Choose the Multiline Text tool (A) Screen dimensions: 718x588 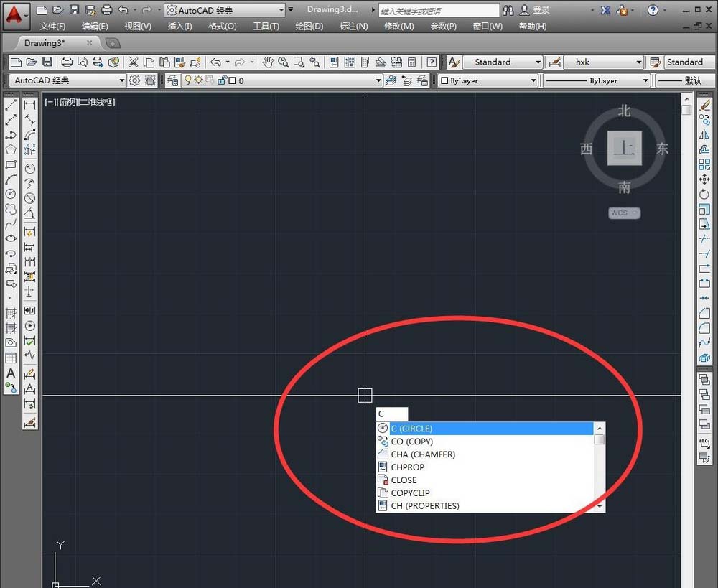tap(11, 373)
